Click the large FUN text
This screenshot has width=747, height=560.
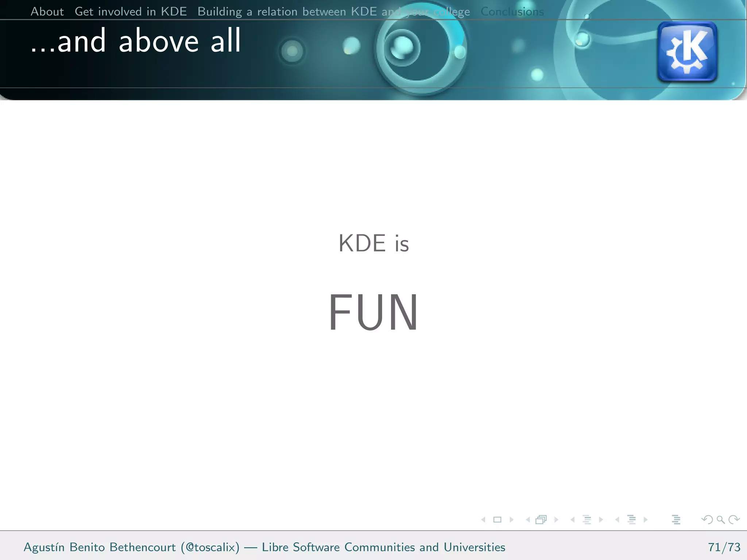373,312
